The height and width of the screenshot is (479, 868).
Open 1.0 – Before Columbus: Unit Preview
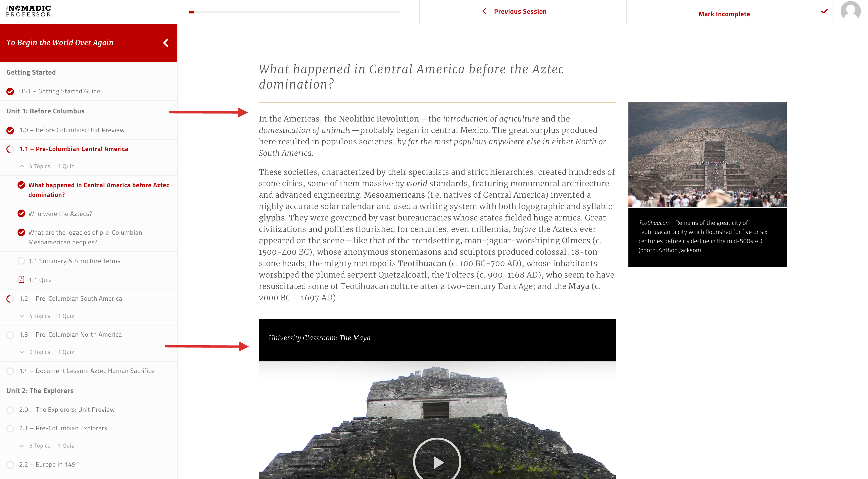(72, 130)
